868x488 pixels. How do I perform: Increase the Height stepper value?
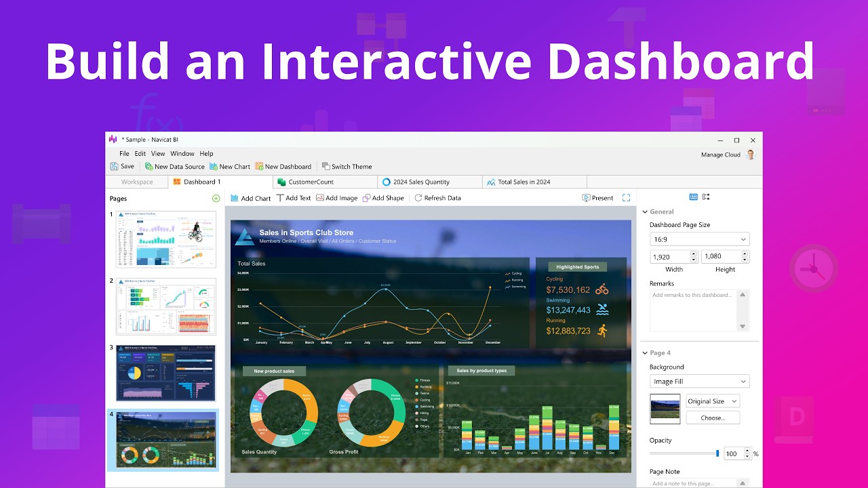point(745,253)
